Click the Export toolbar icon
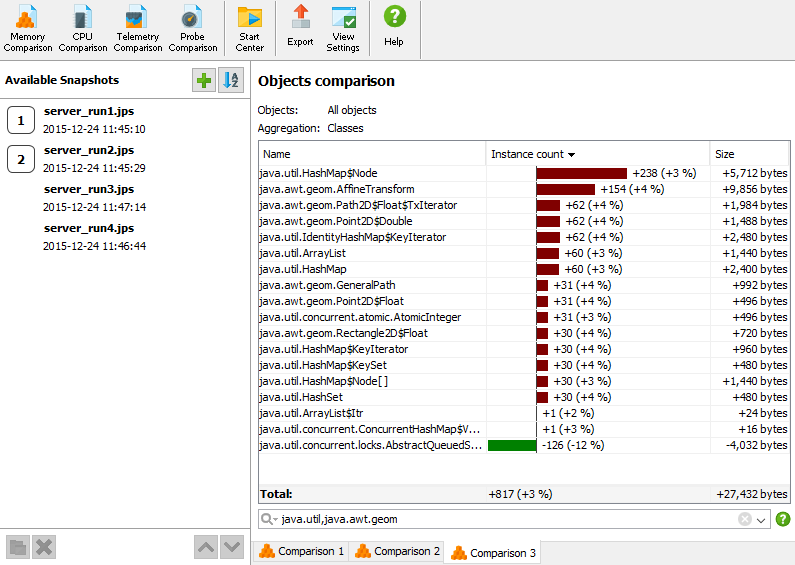795x565 pixels. (300, 28)
